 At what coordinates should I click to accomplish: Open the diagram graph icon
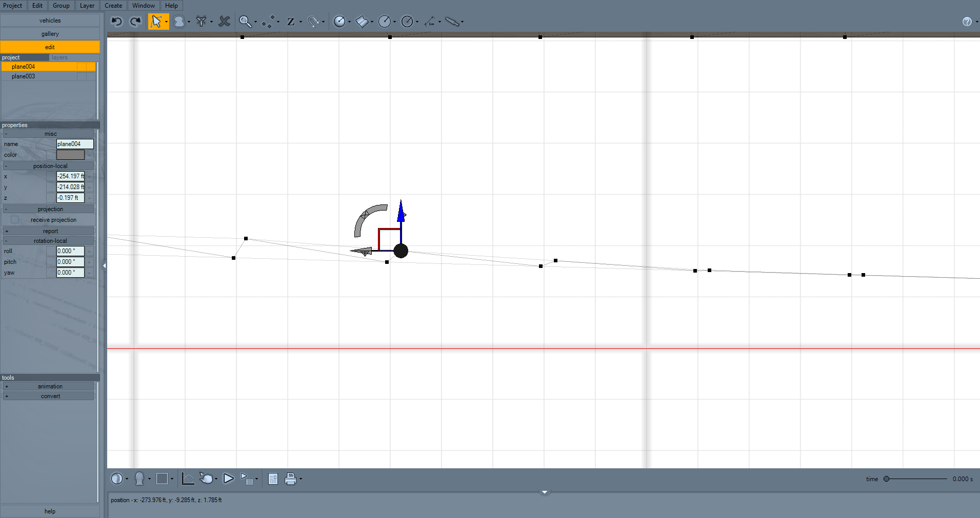point(188,479)
